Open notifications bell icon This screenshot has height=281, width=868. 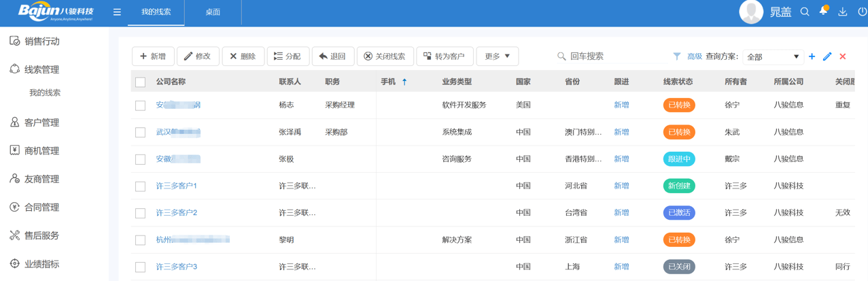[x=823, y=12]
